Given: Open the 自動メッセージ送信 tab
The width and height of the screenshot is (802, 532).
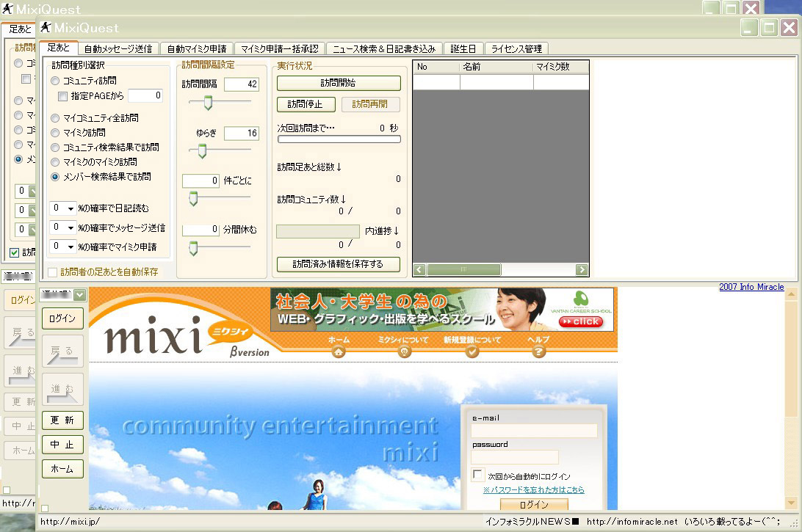Looking at the screenshot, I should [118, 48].
